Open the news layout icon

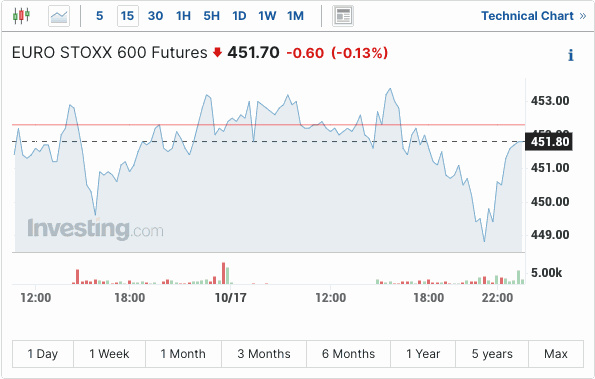point(343,16)
